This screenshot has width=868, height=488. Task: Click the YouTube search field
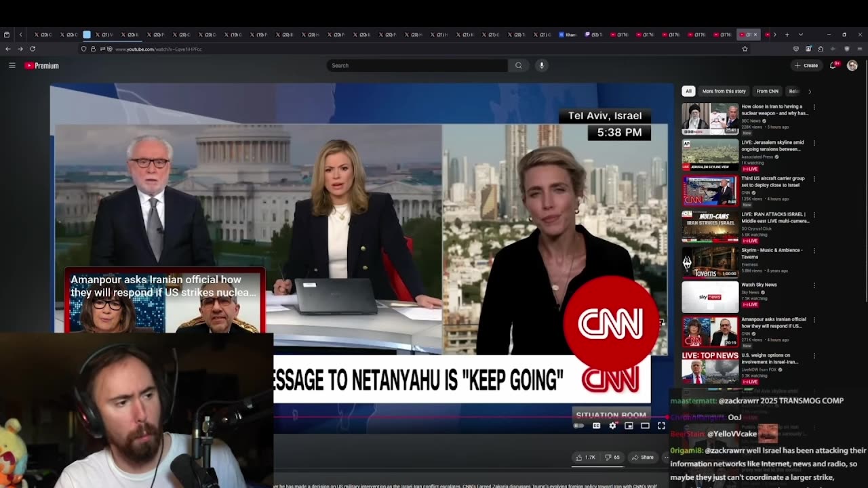coord(417,66)
